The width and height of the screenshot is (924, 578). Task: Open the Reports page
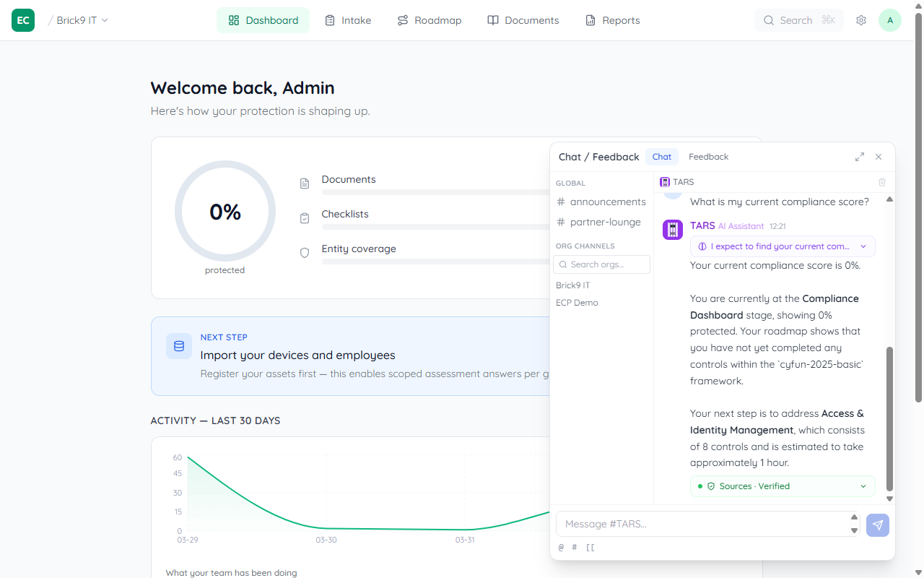click(x=612, y=20)
